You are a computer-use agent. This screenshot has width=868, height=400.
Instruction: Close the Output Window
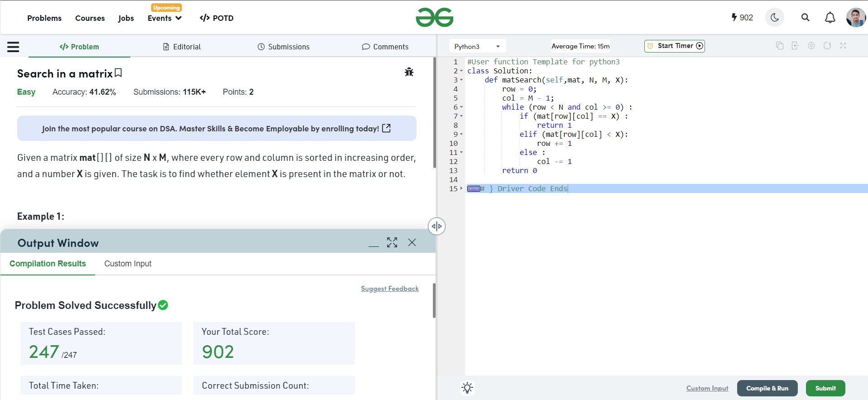(412, 242)
